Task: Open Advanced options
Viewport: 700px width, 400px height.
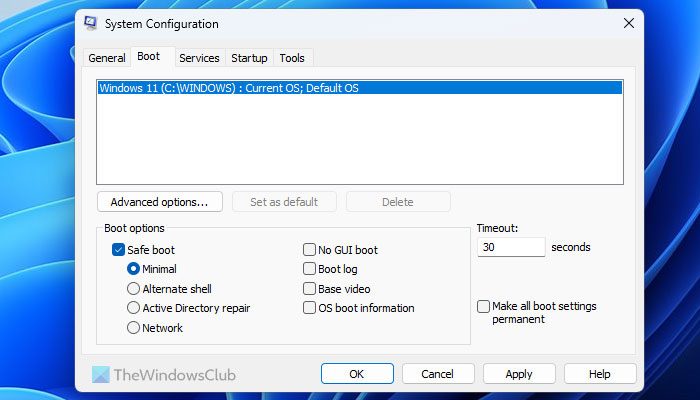Action: 160,202
